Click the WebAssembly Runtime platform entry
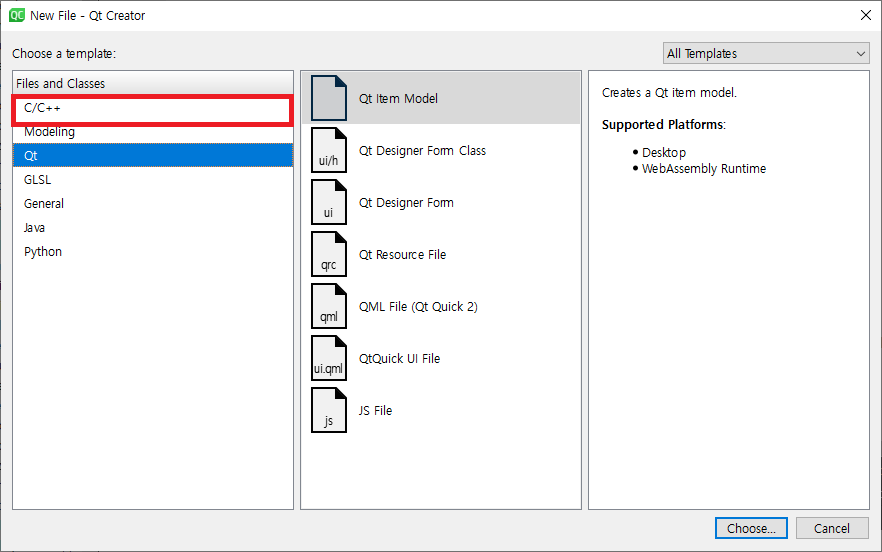 click(x=704, y=169)
